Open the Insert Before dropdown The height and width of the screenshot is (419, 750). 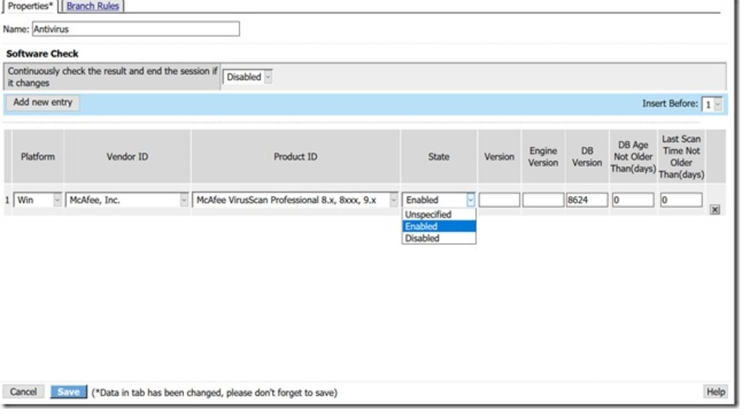pyautogui.click(x=711, y=104)
